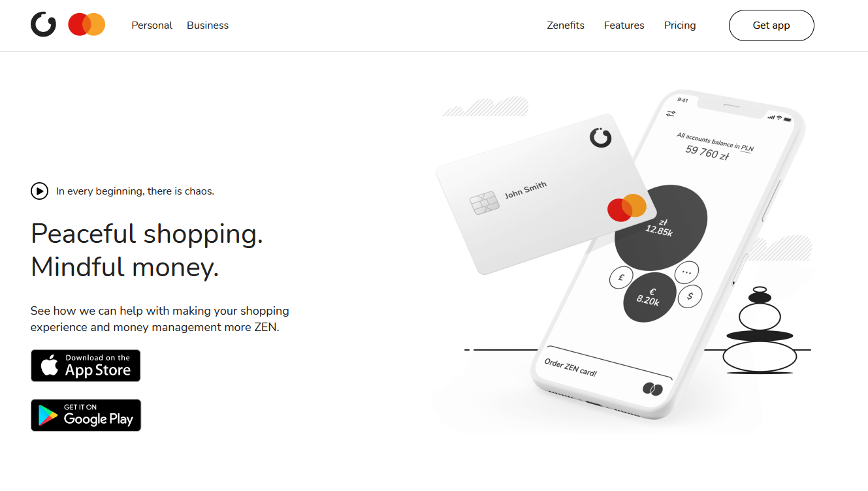868x491 pixels.
Task: Tap the pound currency circle on phone
Action: (621, 277)
